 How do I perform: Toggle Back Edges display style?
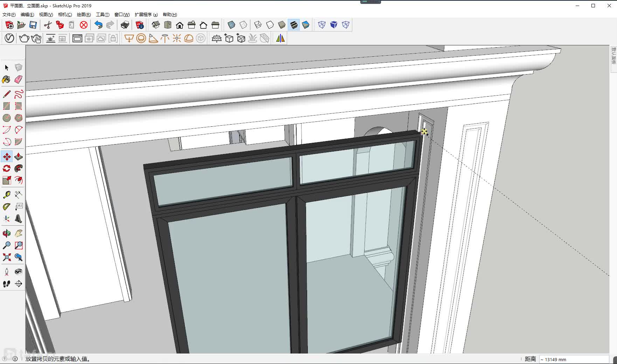(243, 25)
